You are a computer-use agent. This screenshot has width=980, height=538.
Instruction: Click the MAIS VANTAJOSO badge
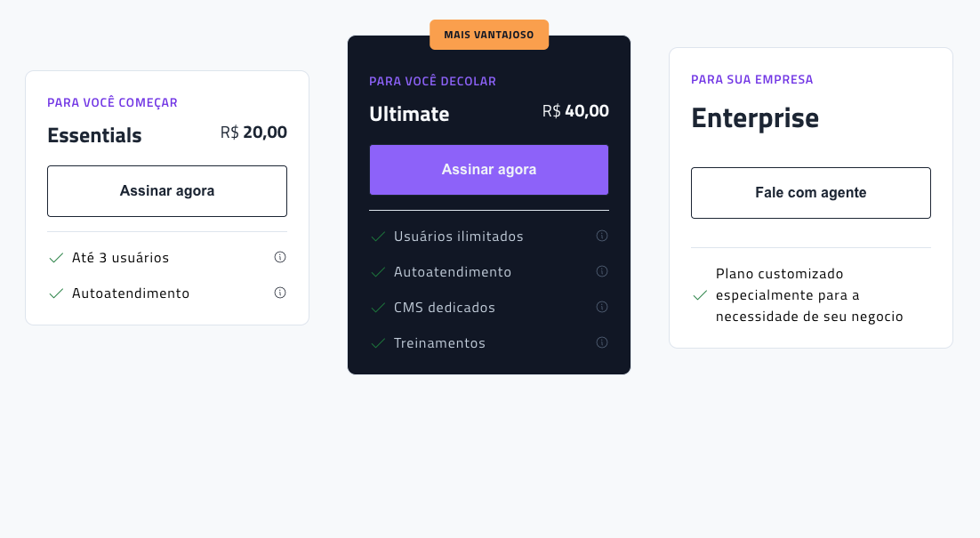coord(488,34)
